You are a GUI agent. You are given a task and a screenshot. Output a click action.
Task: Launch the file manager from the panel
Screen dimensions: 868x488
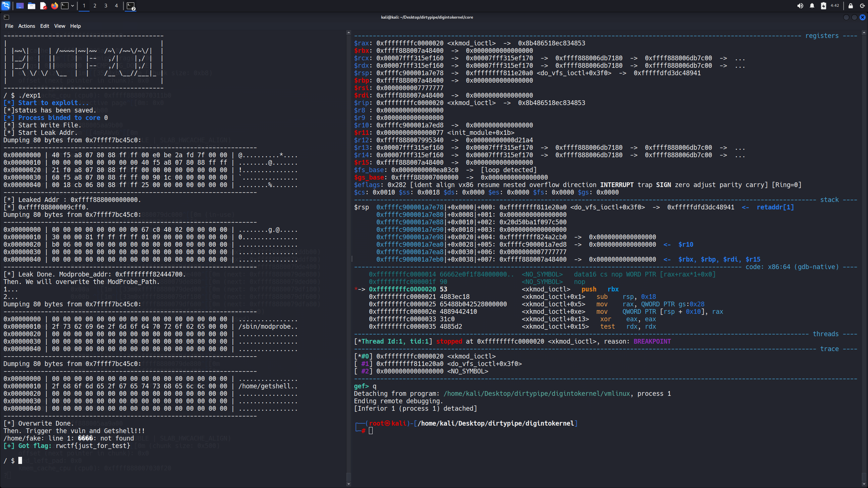coord(32,6)
